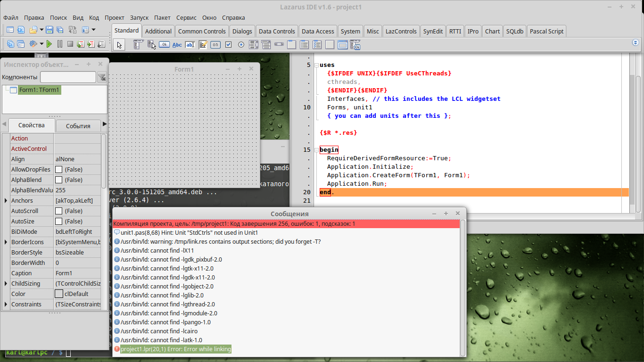
Task: Save the current file with floppy icon
Action: pos(50,30)
